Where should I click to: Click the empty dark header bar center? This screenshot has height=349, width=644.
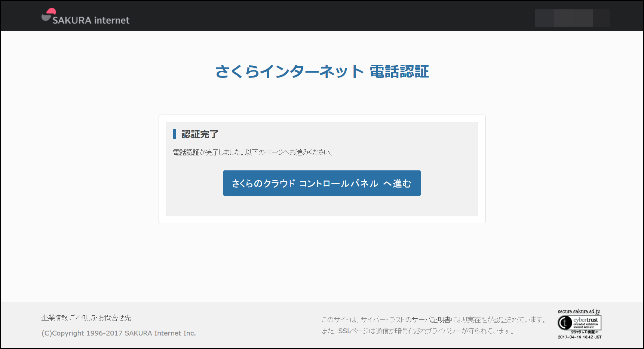point(322,16)
